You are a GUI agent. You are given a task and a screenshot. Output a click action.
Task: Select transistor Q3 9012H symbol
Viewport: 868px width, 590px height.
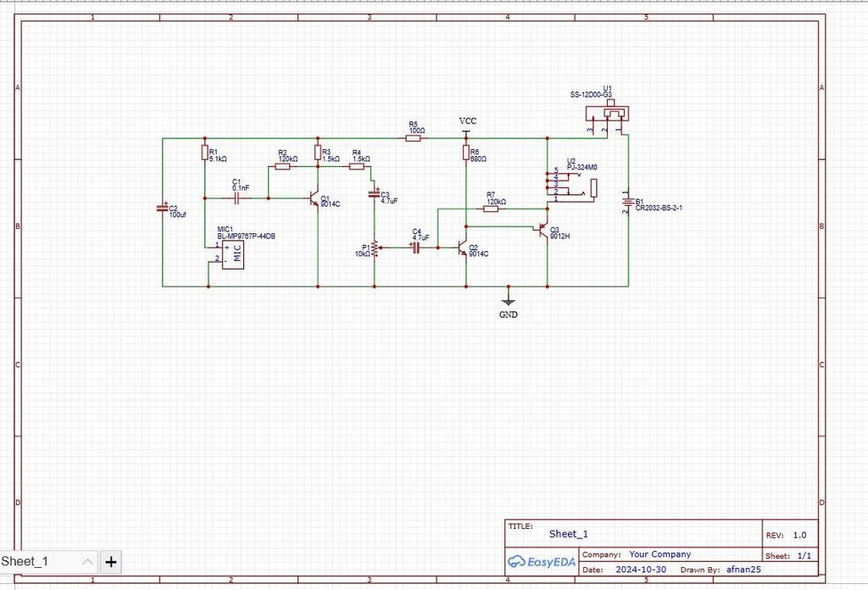[x=543, y=229]
